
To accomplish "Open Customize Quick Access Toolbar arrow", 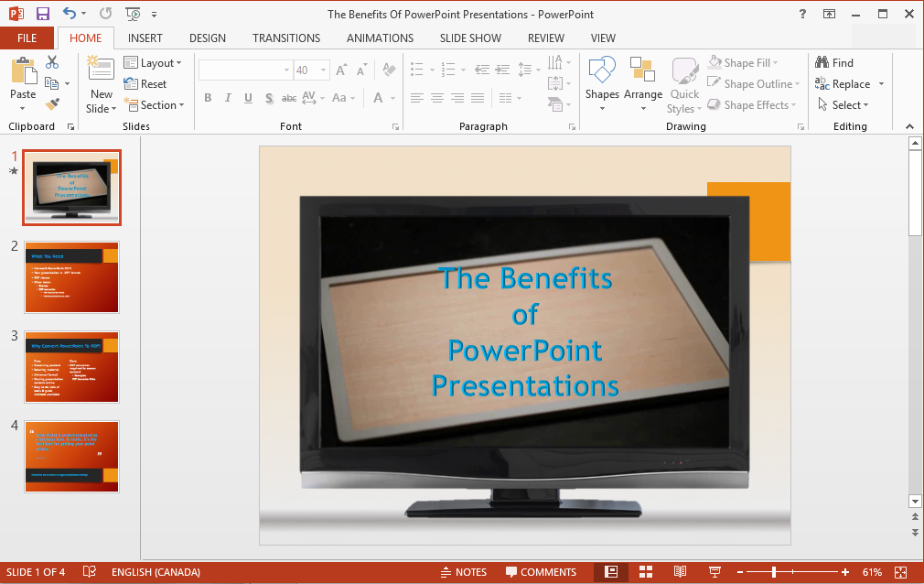I will pos(154,14).
